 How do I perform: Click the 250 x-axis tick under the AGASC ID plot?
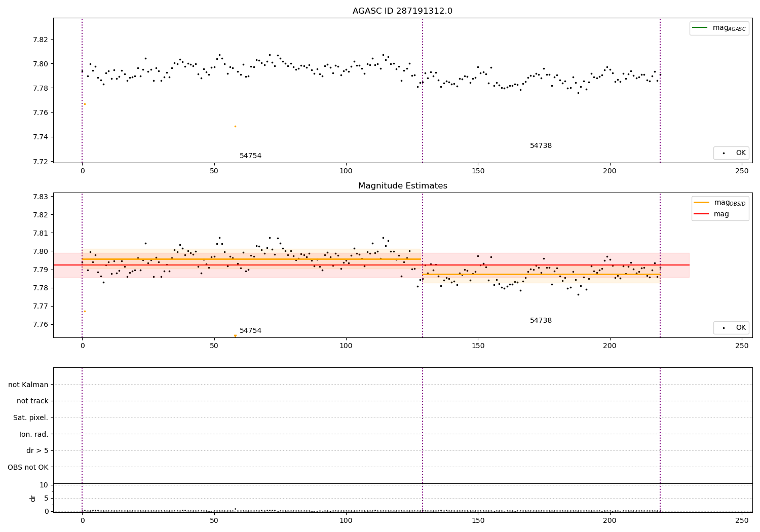click(x=742, y=171)
